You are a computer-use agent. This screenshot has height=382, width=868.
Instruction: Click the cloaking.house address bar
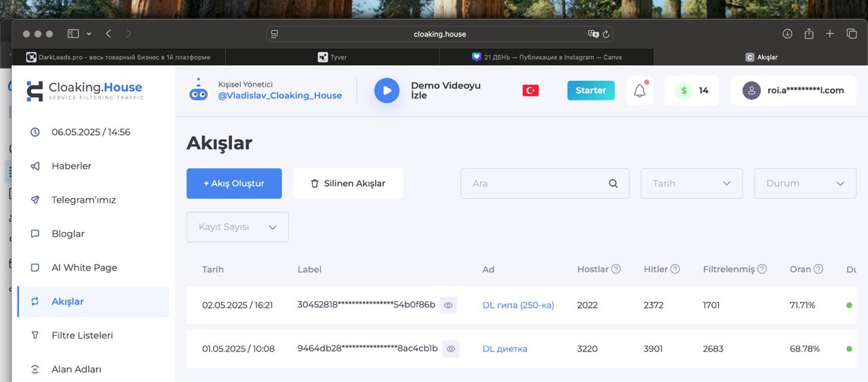440,34
